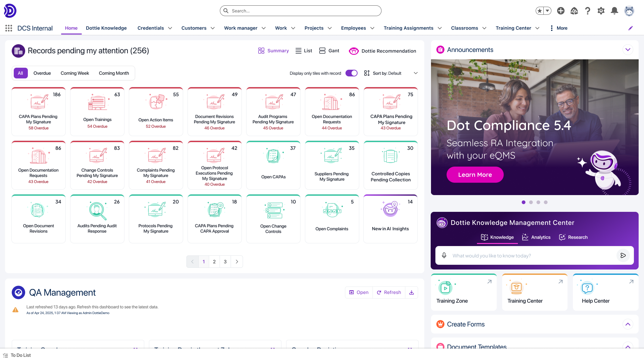Click the plus icon to create new record

click(x=560, y=11)
